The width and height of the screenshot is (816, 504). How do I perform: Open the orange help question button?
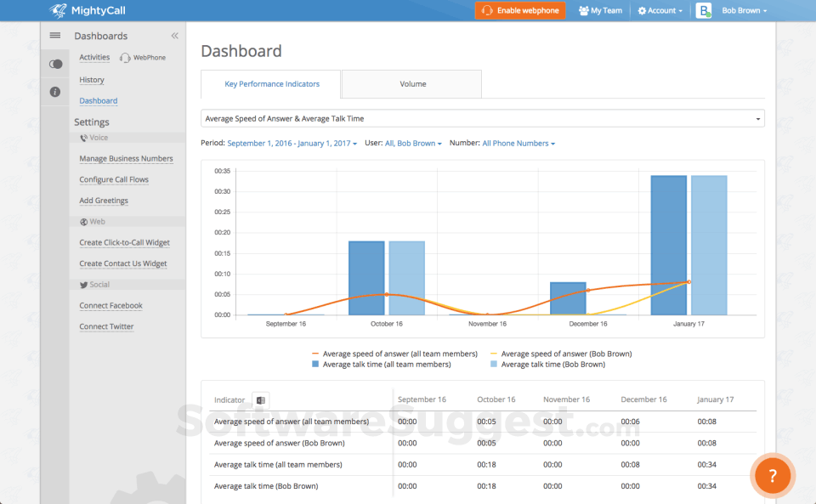(772, 476)
